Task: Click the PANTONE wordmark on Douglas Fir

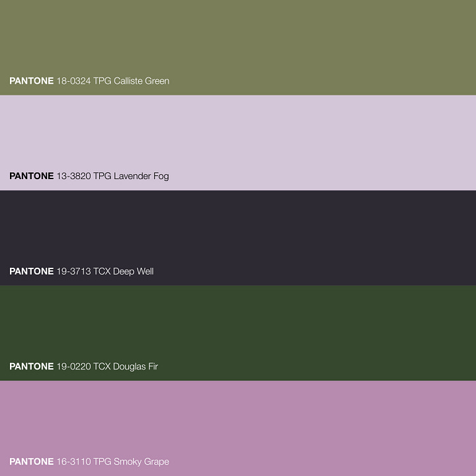Action: click(x=32, y=366)
